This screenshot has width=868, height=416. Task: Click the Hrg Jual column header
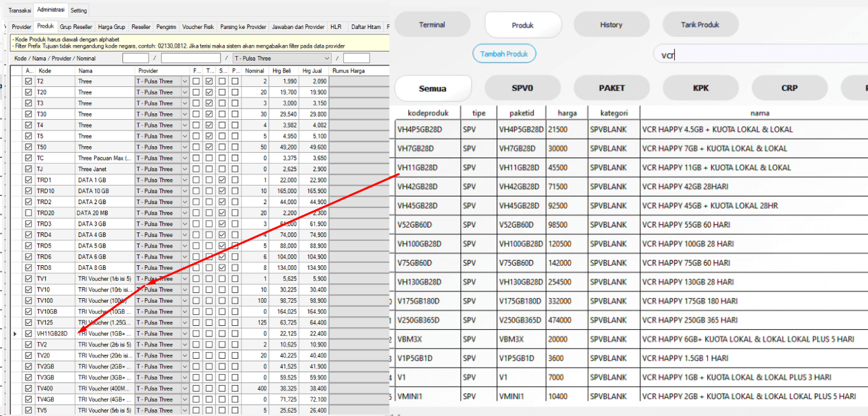(311, 71)
